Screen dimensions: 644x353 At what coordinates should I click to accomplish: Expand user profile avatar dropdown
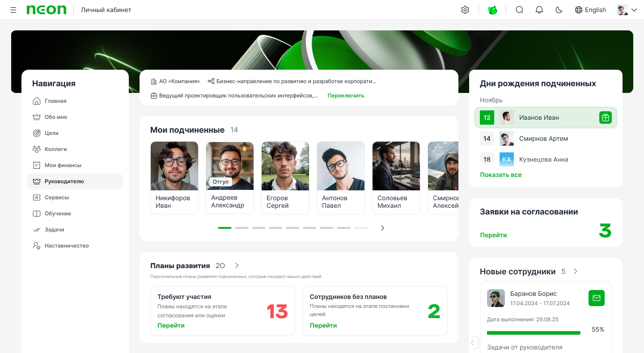click(x=627, y=10)
